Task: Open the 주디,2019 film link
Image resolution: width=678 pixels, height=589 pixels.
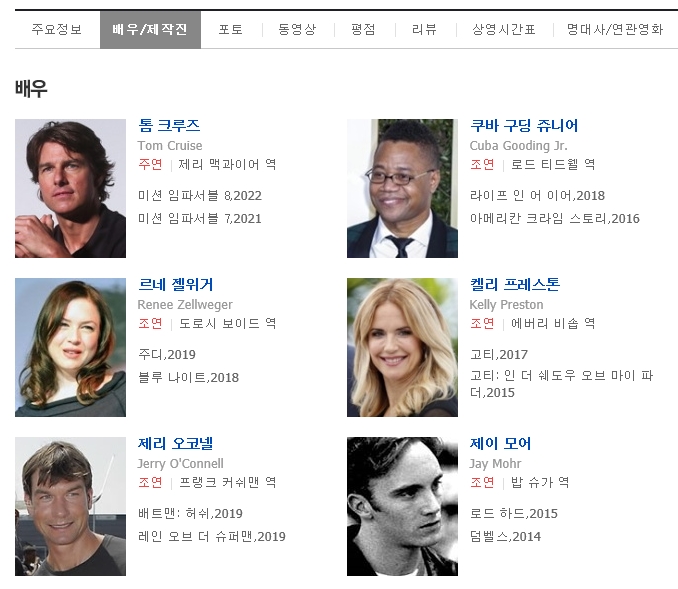Action: 167,355
